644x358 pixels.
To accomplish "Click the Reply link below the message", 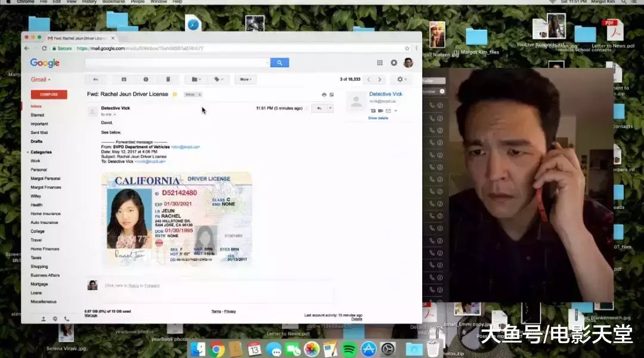I will click(x=134, y=285).
